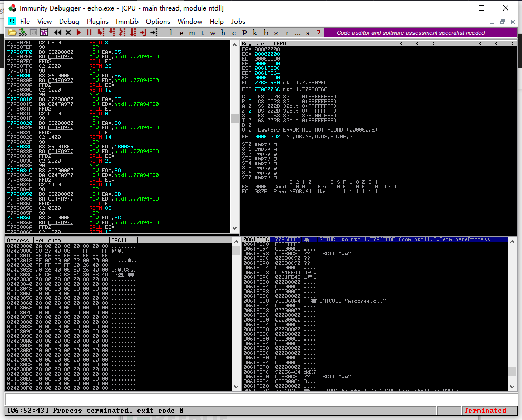The image size is (522, 420).
Task: Select the 'MOV EAX,1B0039' instruction line
Action: (118, 147)
